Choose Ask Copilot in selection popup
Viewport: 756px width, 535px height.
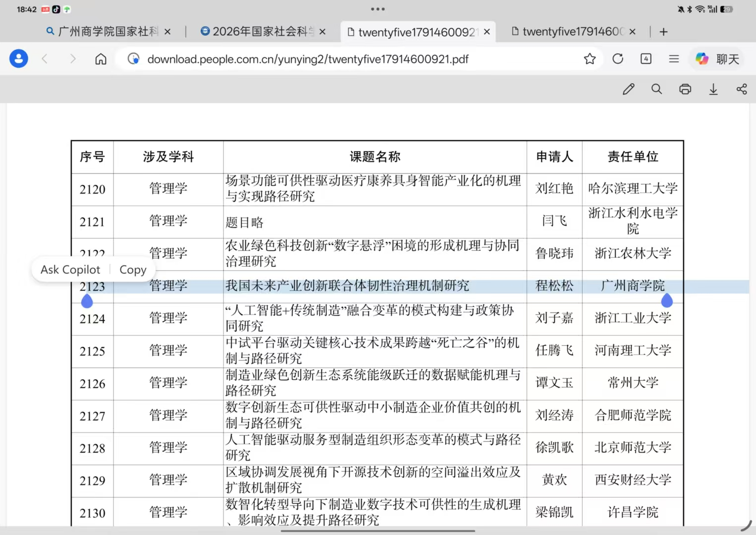coord(70,270)
